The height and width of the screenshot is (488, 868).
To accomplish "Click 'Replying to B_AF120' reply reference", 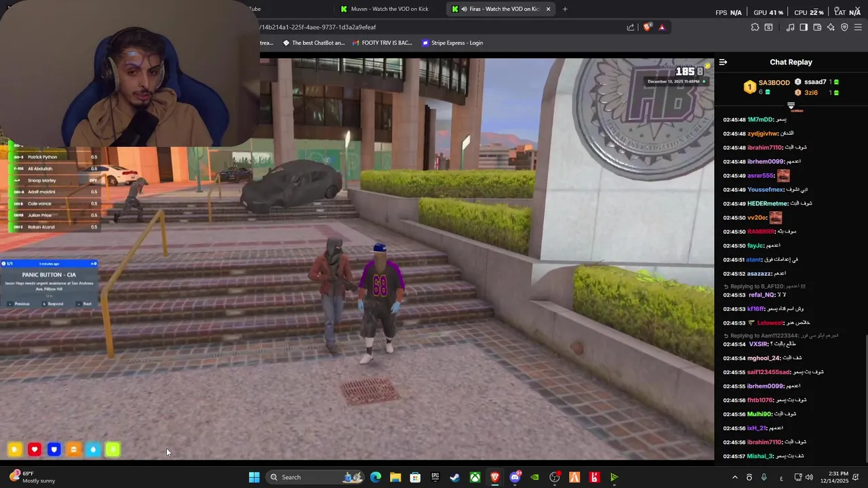I will coord(764,287).
